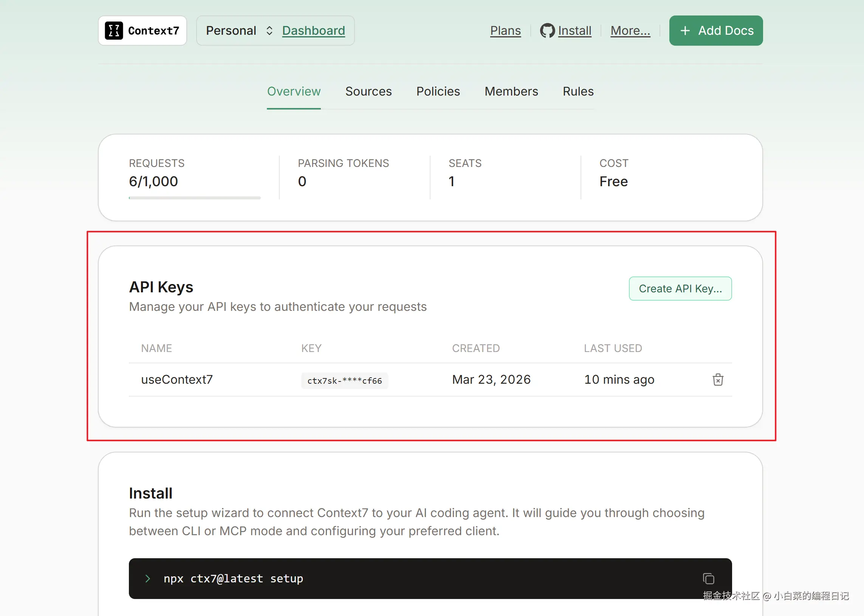Click the plus icon in Add Docs
Viewport: 864px width, 616px height.
(685, 31)
